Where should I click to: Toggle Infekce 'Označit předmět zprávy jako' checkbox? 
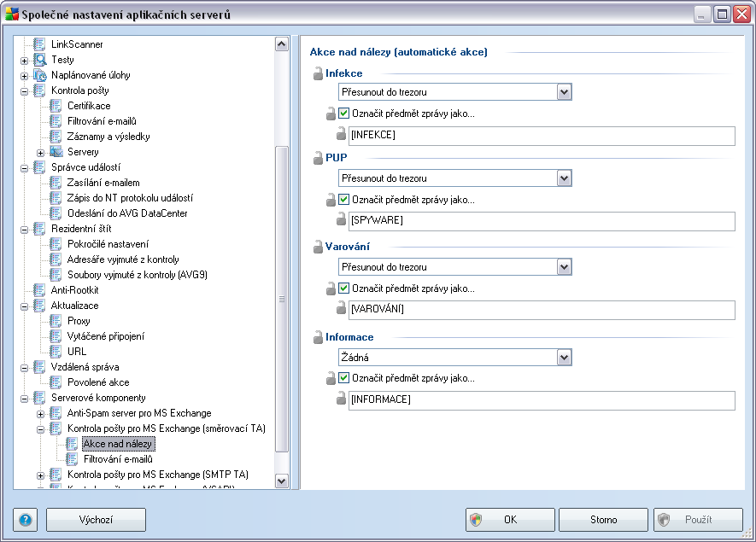click(343, 114)
